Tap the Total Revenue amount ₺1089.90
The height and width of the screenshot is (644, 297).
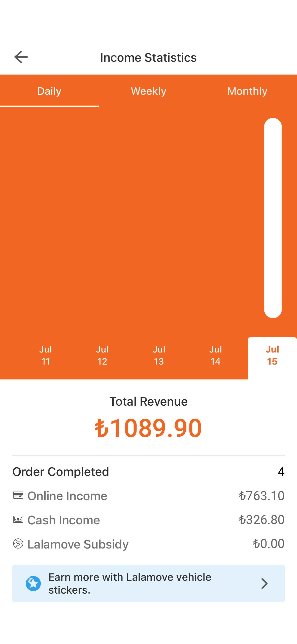(x=148, y=428)
